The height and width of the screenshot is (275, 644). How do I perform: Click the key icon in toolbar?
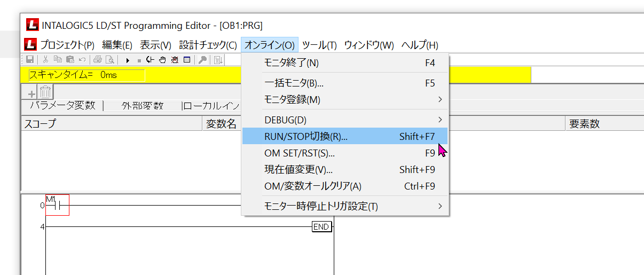click(202, 60)
